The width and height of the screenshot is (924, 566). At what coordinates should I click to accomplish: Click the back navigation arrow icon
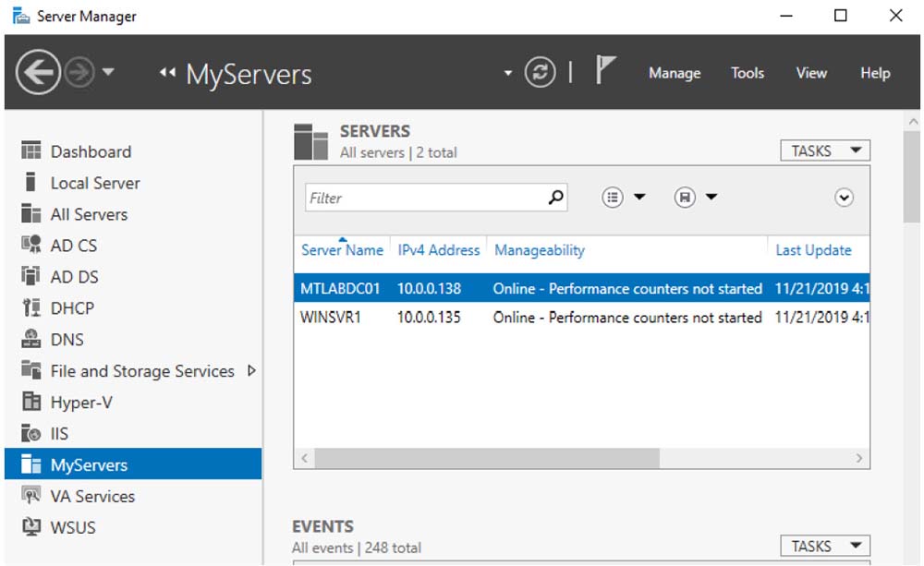click(x=38, y=73)
